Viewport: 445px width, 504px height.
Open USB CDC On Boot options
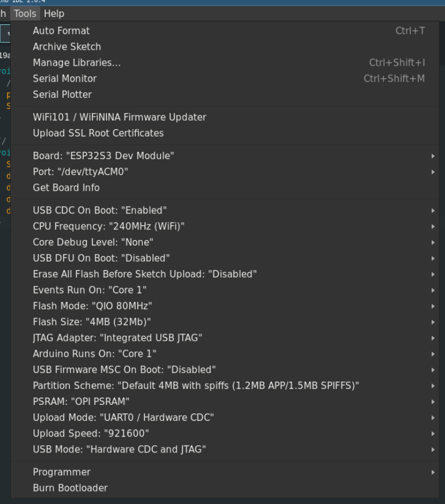click(100, 211)
